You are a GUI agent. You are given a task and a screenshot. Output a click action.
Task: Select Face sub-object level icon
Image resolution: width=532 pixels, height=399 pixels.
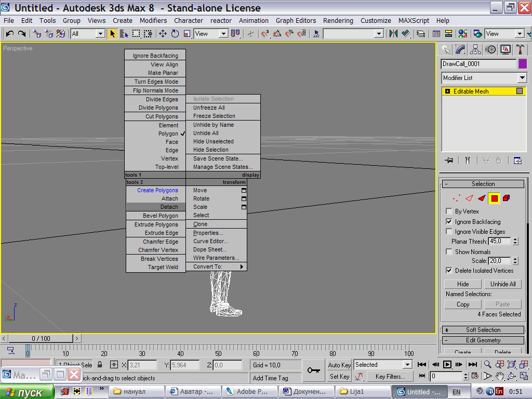482,198
